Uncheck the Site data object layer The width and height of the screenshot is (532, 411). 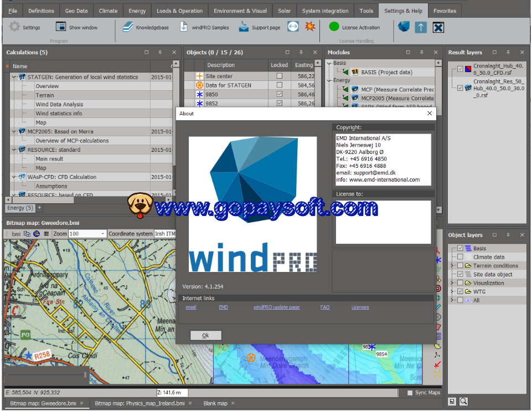[x=460, y=274]
